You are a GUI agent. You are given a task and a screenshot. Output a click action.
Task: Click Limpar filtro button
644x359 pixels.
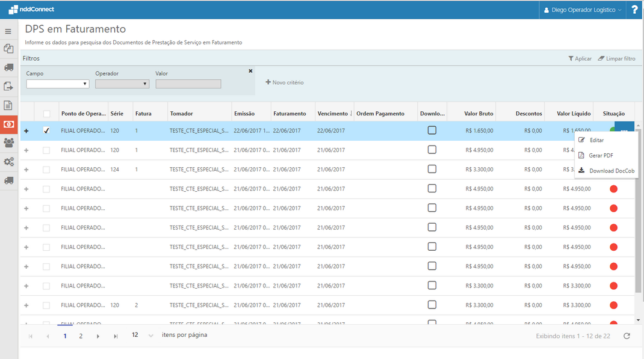click(x=616, y=58)
